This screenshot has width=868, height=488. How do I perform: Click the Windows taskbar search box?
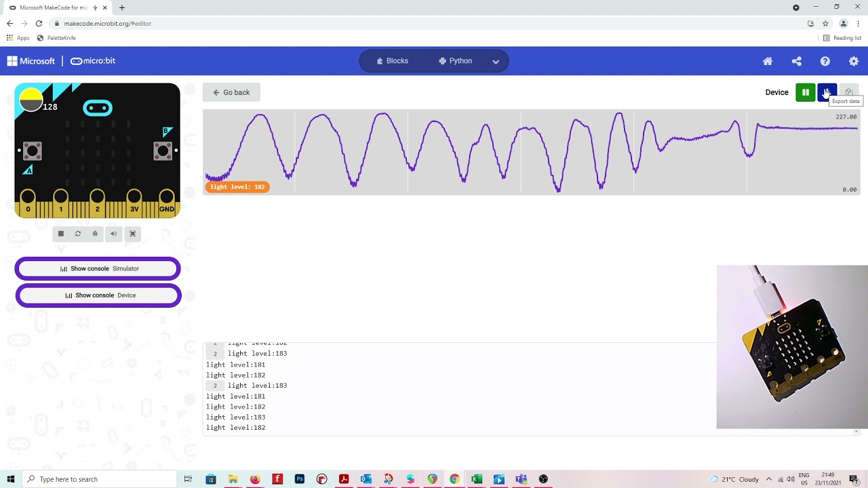tap(99, 479)
